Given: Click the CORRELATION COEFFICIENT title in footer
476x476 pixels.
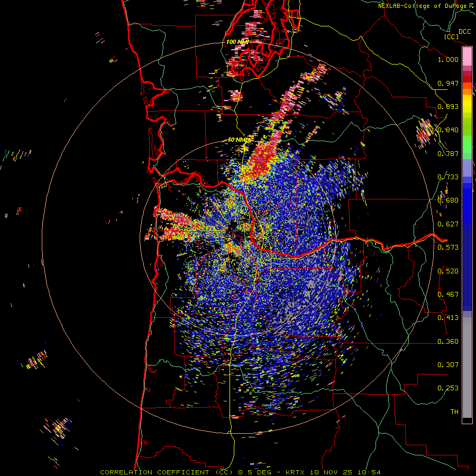Looking at the screenshot, I should tap(154, 472).
